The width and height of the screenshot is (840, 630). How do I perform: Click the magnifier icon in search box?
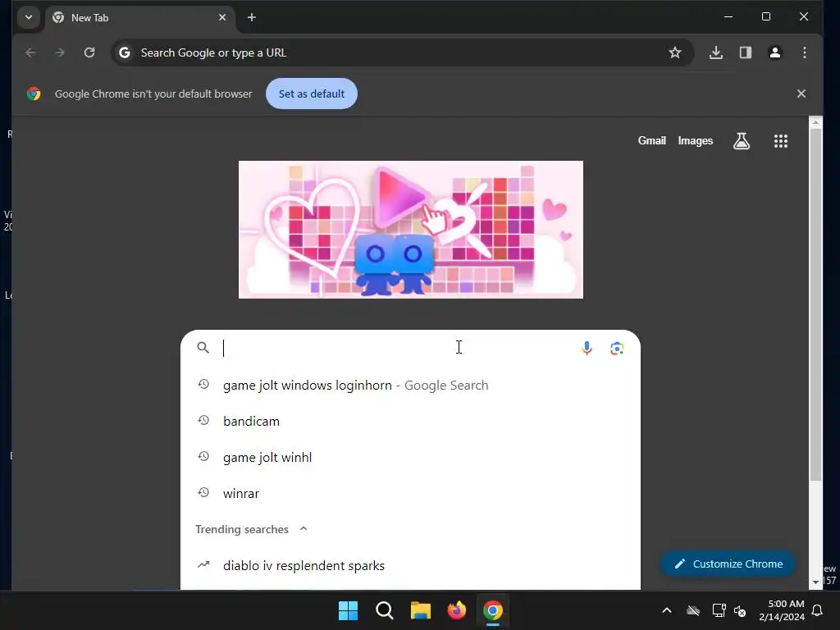[203, 348]
